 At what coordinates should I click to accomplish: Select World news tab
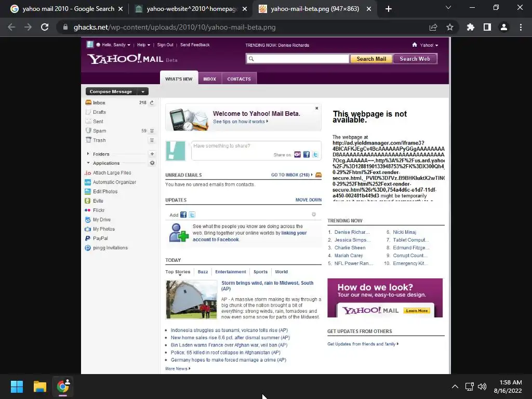(281, 272)
